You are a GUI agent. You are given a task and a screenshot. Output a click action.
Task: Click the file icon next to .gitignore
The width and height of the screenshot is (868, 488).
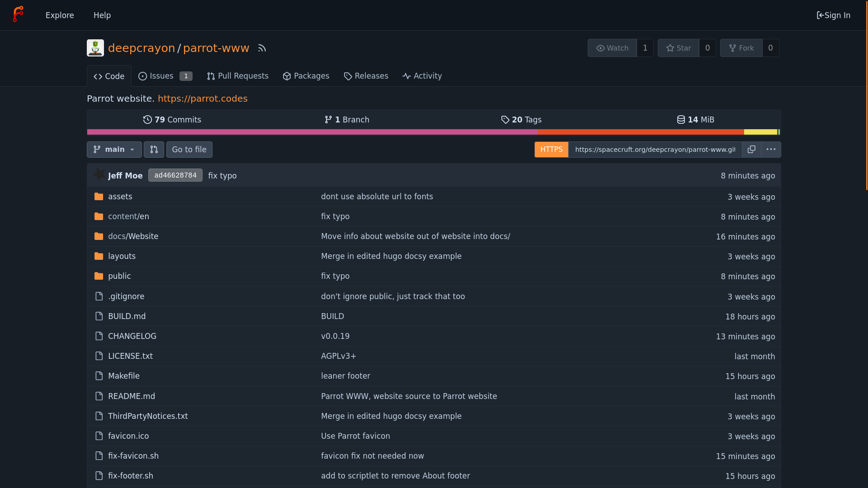point(99,296)
